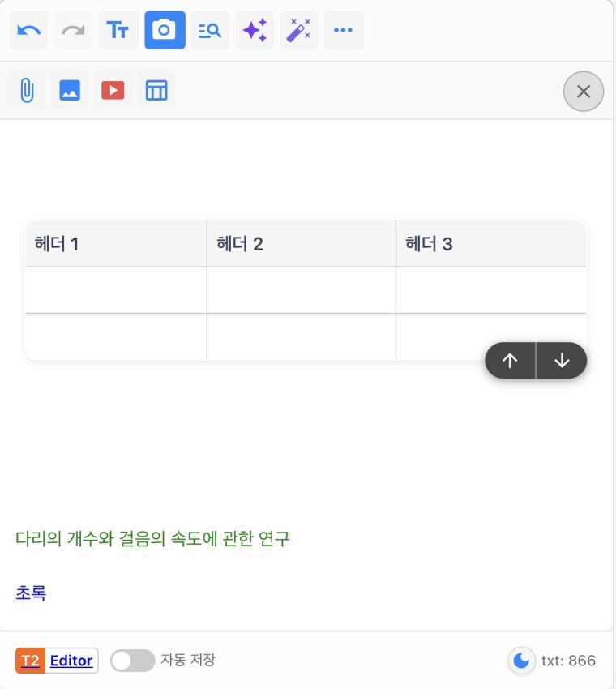Open the text size formatting tool
This screenshot has width=616, height=689.
[x=118, y=30]
